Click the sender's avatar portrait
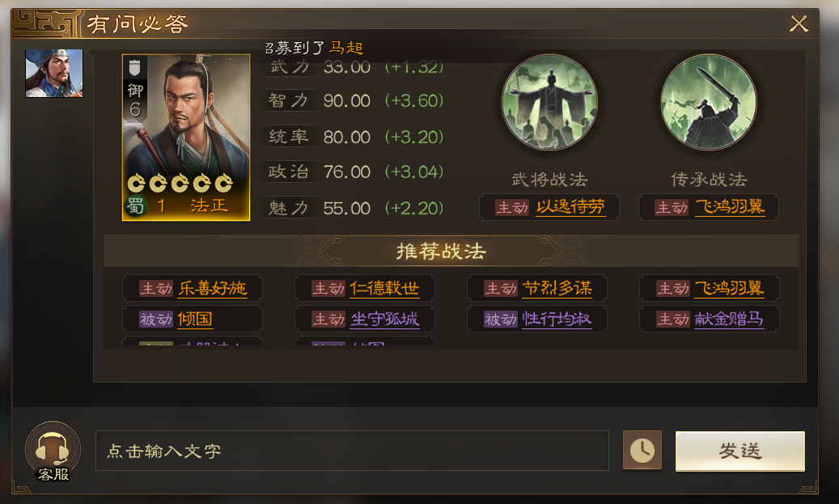The width and height of the screenshot is (839, 504). (54, 74)
